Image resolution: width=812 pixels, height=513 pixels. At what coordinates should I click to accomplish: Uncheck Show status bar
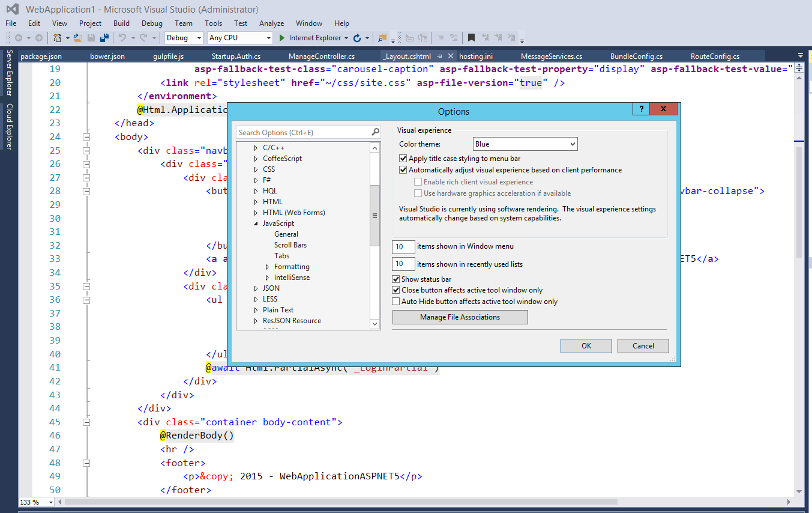coord(396,279)
